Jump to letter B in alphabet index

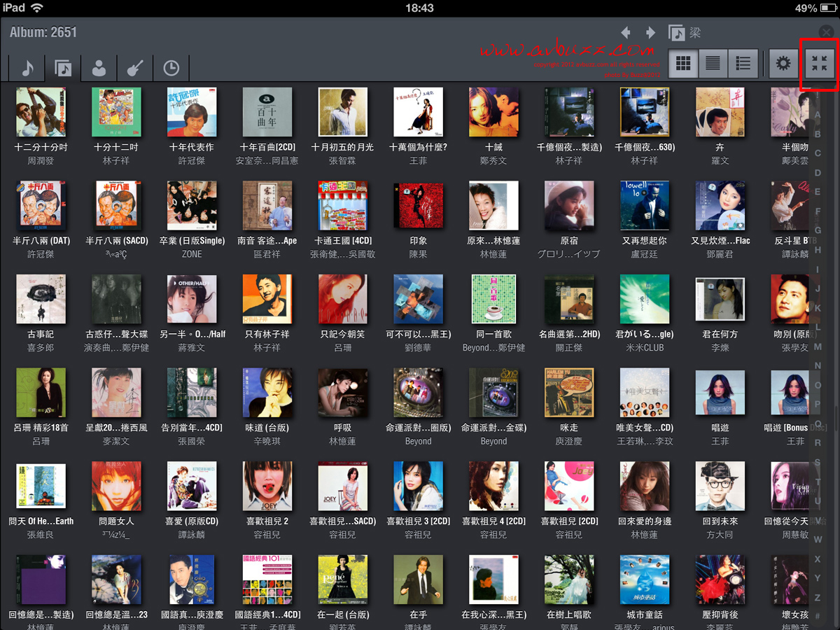click(x=818, y=134)
